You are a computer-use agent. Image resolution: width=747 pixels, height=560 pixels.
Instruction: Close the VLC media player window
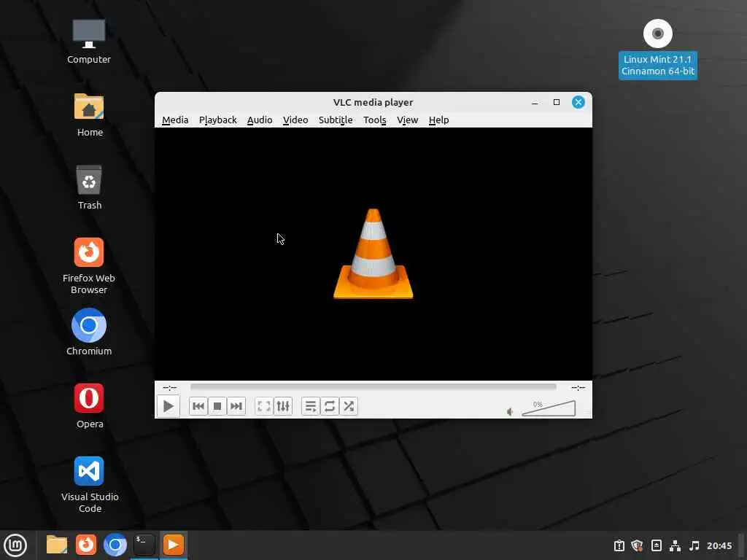578,102
